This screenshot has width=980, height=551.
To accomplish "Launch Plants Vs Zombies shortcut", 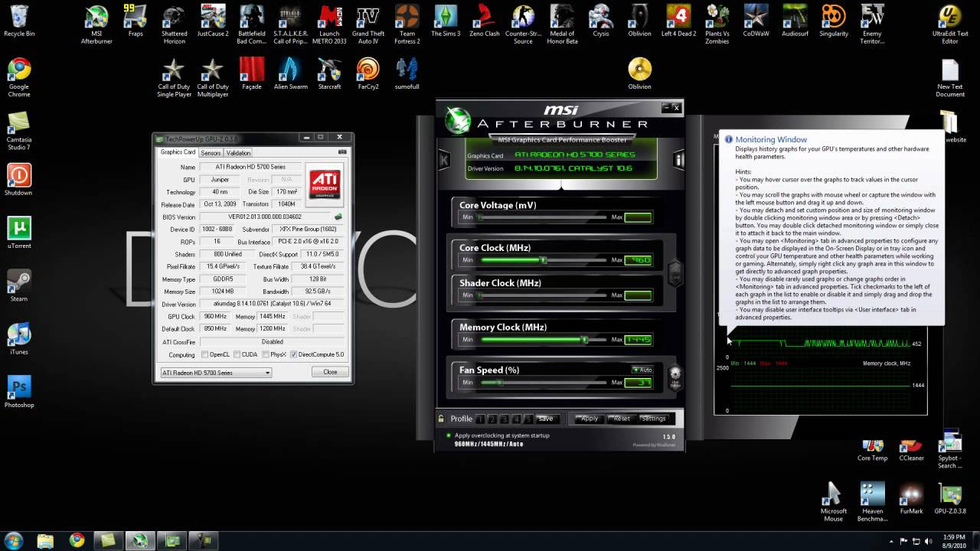I will (717, 25).
